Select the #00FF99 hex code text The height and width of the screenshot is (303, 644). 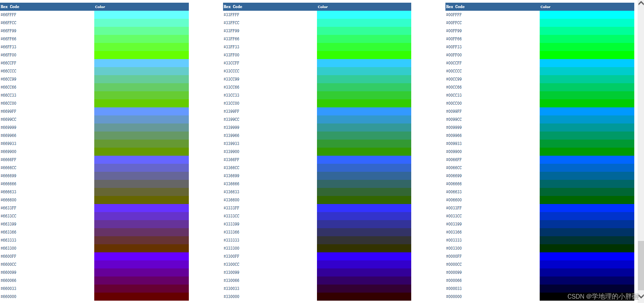click(x=454, y=31)
